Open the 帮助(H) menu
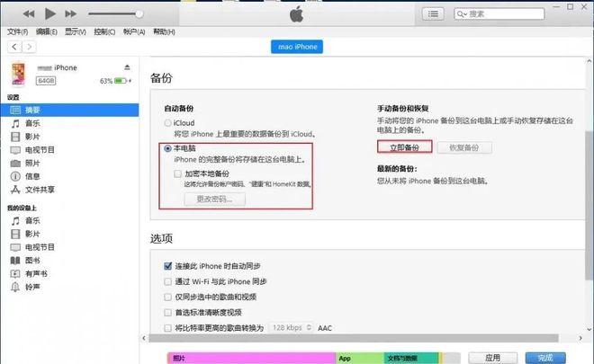The image size is (594, 364). 164,31
